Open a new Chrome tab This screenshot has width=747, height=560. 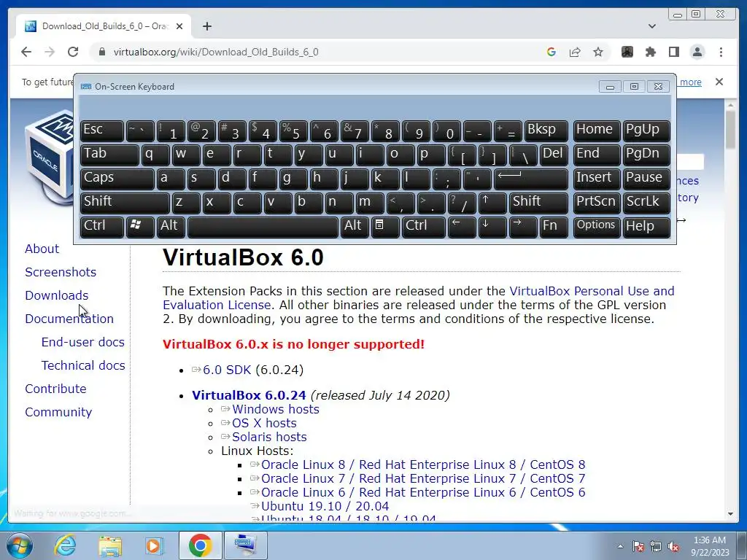(x=206, y=26)
